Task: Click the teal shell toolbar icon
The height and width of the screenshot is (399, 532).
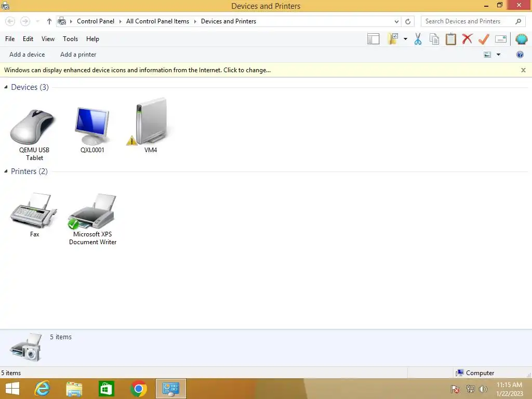Action: pos(522,39)
